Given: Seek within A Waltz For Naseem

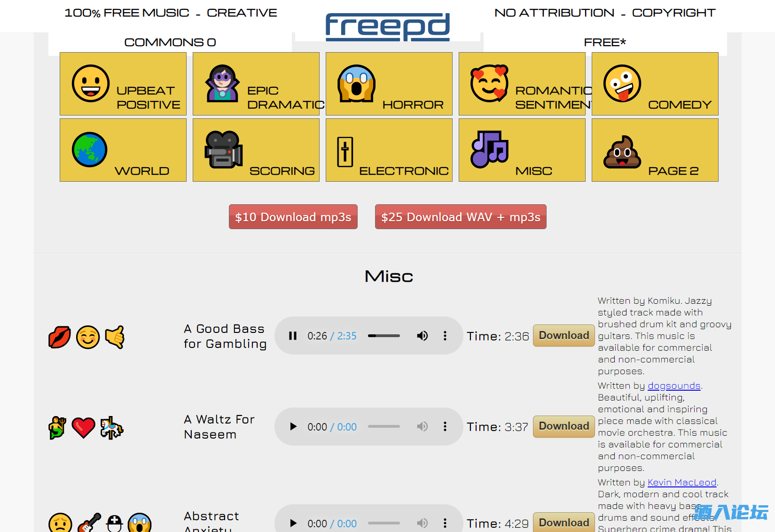Looking at the screenshot, I should tap(384, 427).
